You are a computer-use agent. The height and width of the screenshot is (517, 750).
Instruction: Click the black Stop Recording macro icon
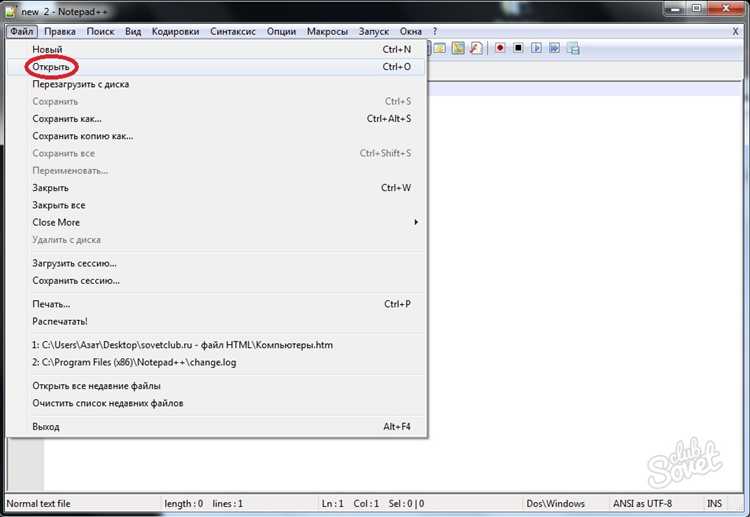click(518, 48)
